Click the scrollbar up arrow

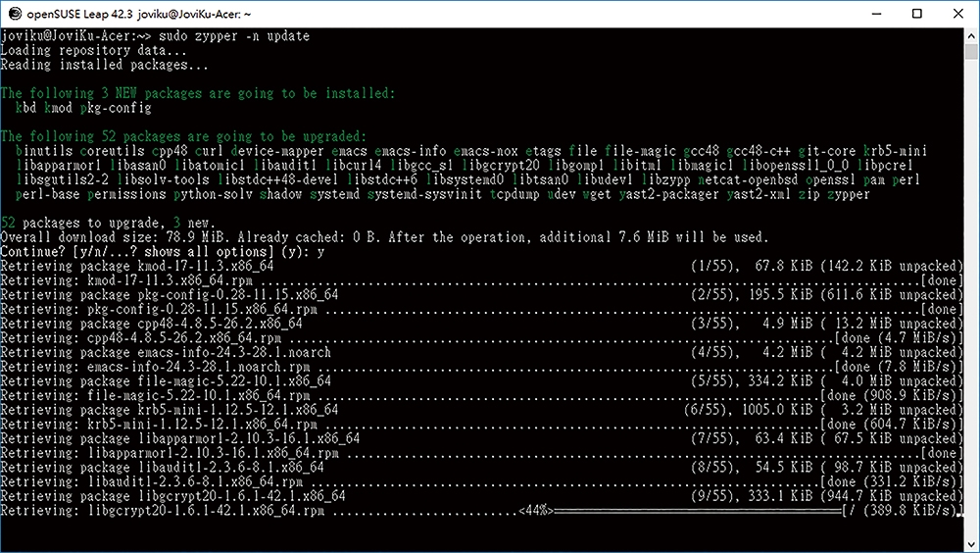[970, 35]
